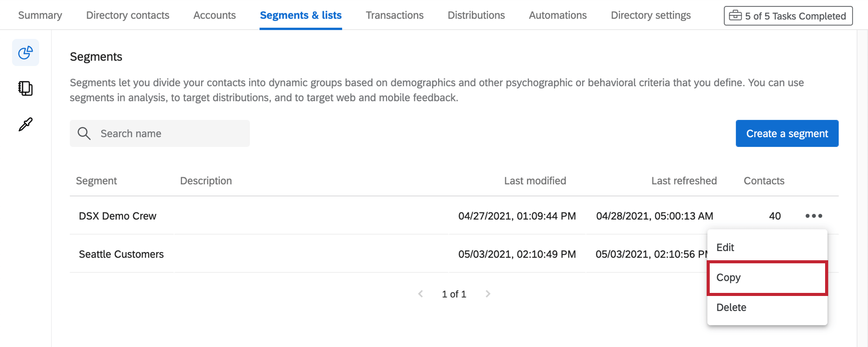Select Delete from the context menu
The image size is (868, 347).
point(731,307)
